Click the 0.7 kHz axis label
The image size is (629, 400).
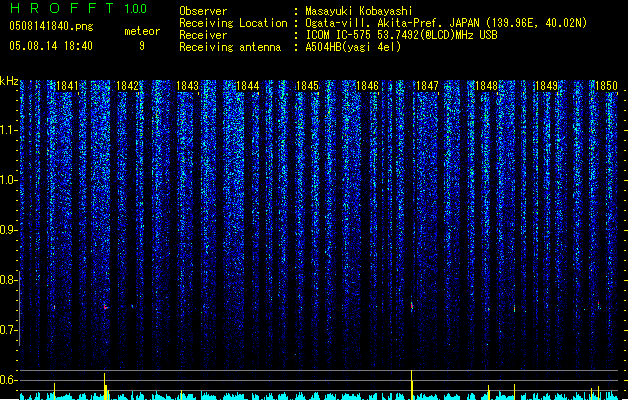tap(8, 330)
